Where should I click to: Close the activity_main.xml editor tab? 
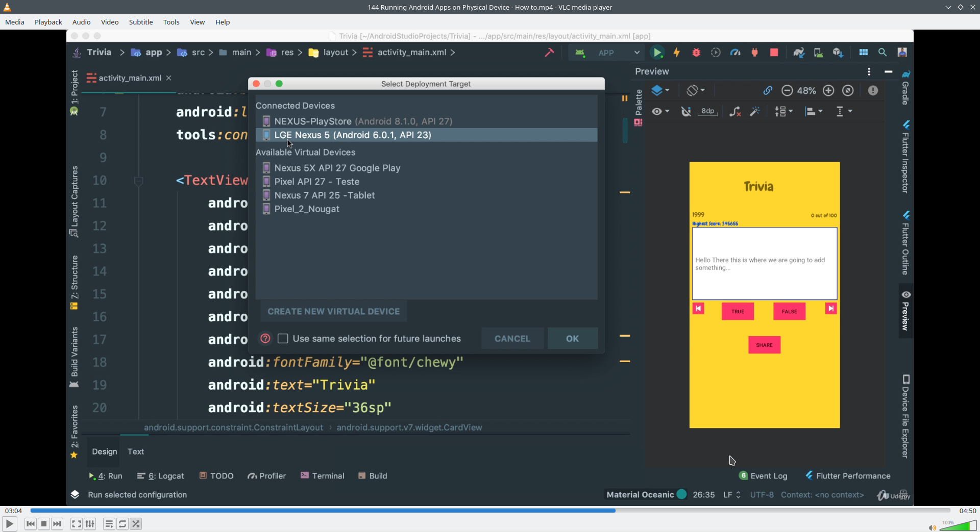click(x=168, y=78)
